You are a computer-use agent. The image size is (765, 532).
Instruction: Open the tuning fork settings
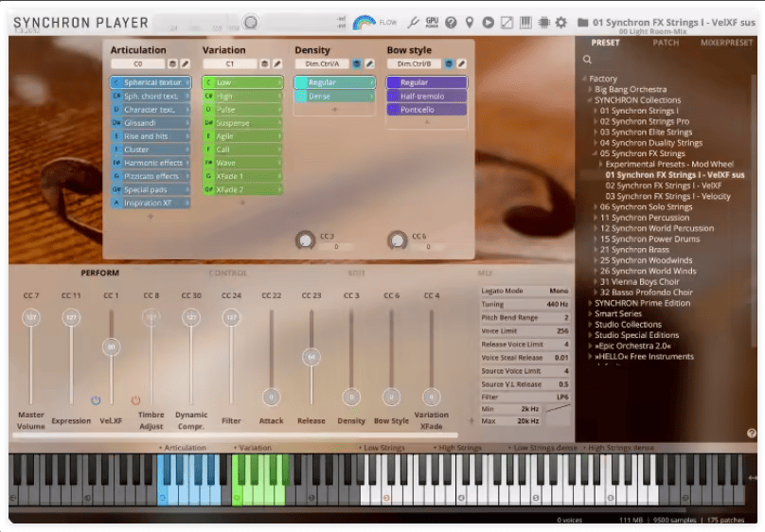[x=413, y=23]
